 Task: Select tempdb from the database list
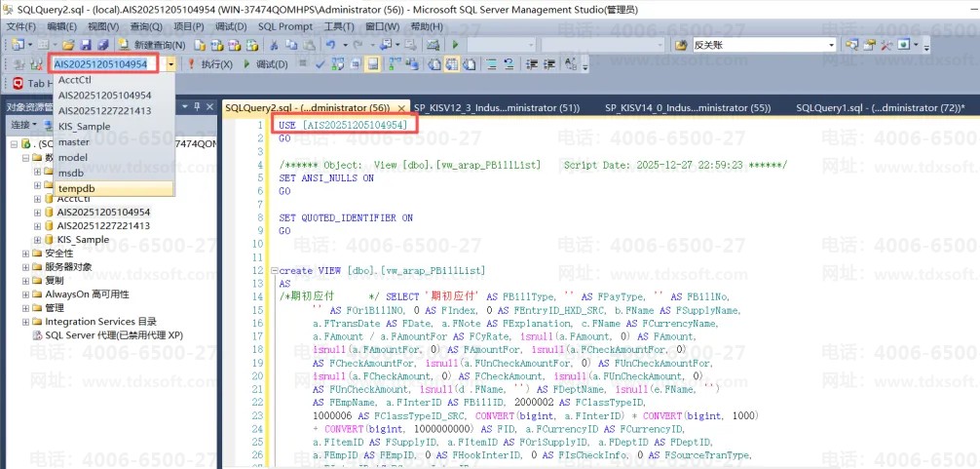[76, 188]
